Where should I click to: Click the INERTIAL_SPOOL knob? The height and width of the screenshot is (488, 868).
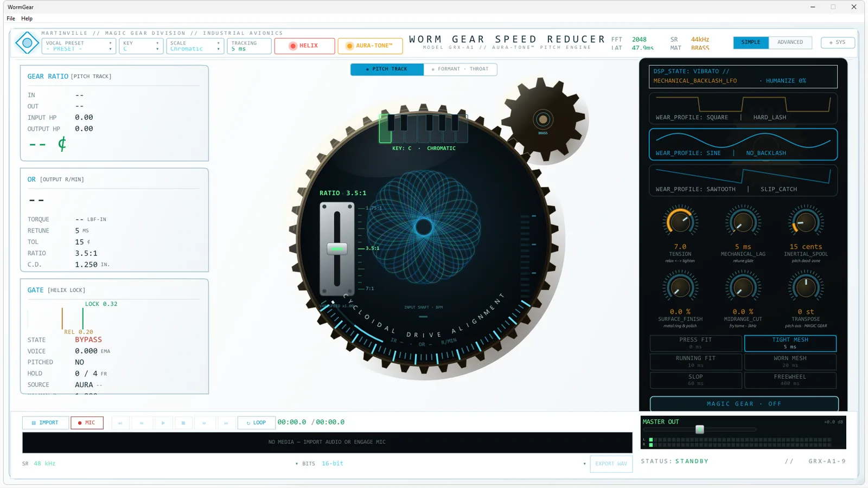tap(806, 222)
